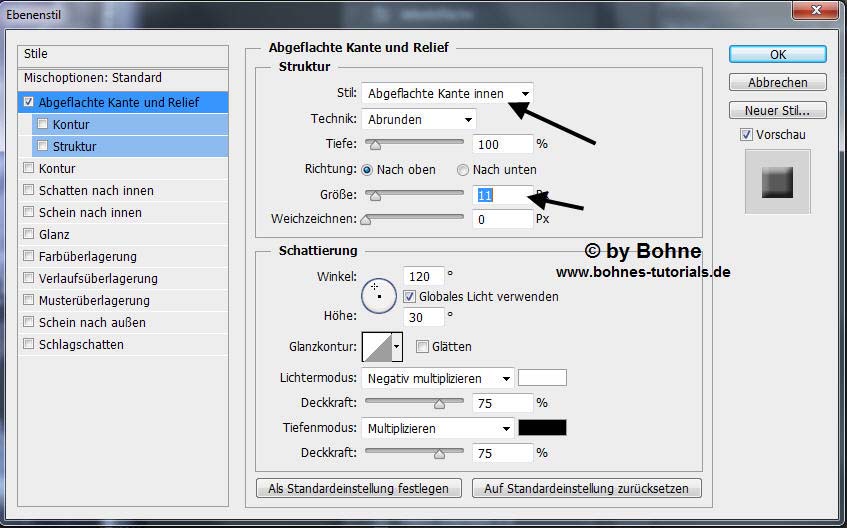Click the OK button

pos(777,54)
